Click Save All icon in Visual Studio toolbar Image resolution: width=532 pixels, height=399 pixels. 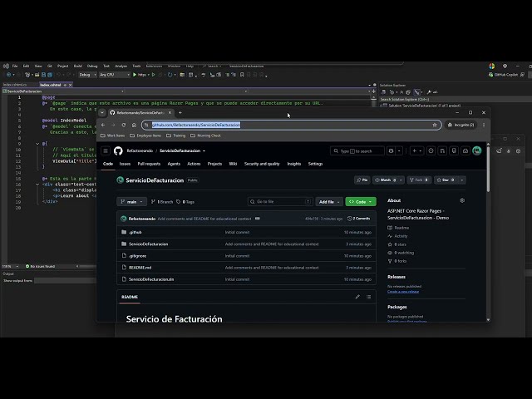click(50, 75)
